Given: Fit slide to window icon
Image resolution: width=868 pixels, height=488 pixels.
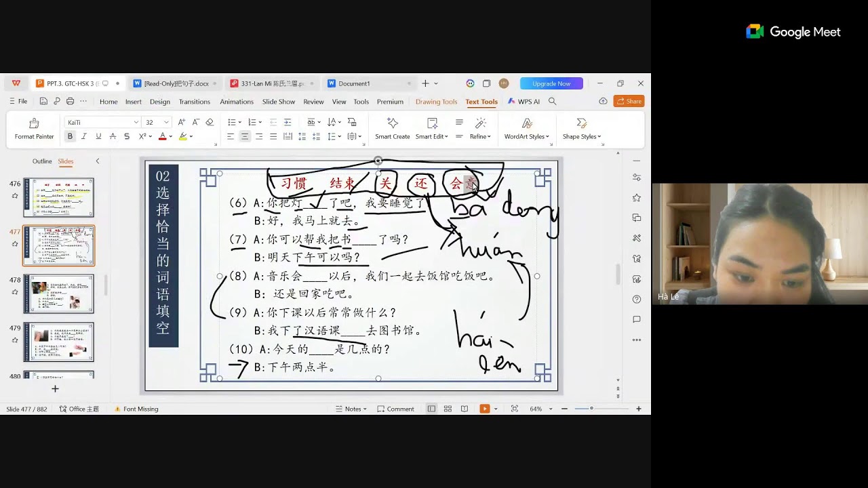Looking at the screenshot, I should [515, 409].
